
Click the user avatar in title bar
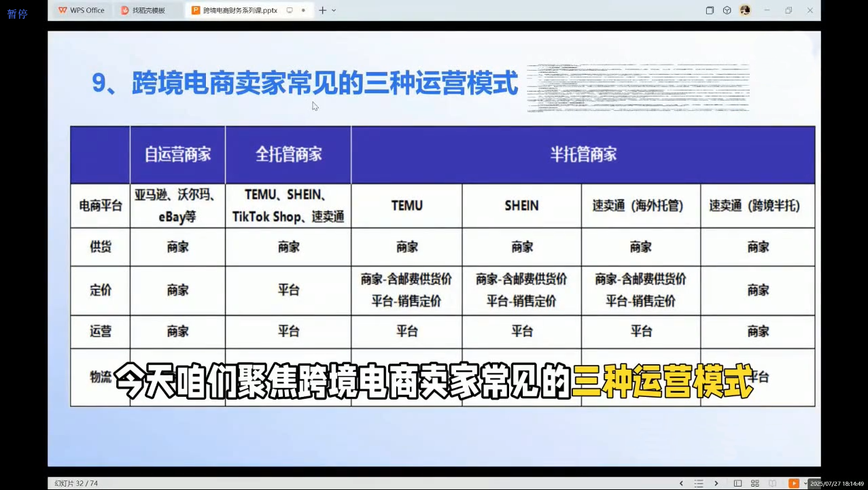tap(745, 10)
